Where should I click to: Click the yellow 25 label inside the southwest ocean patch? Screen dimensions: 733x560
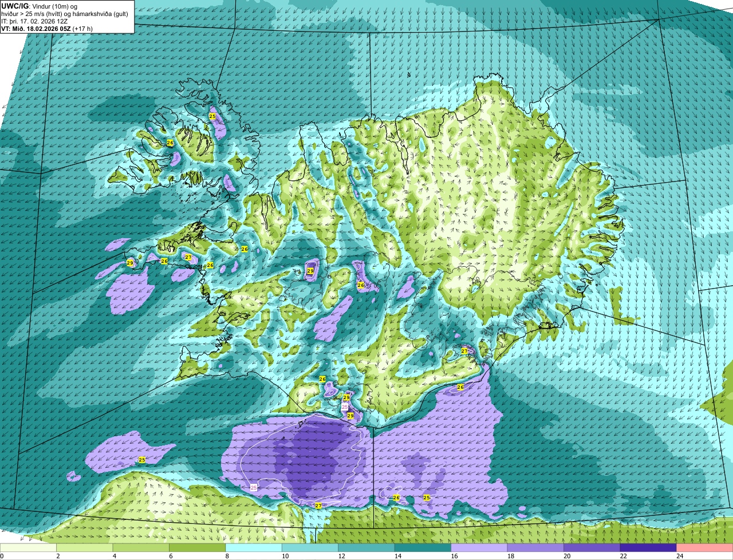pos(142,460)
